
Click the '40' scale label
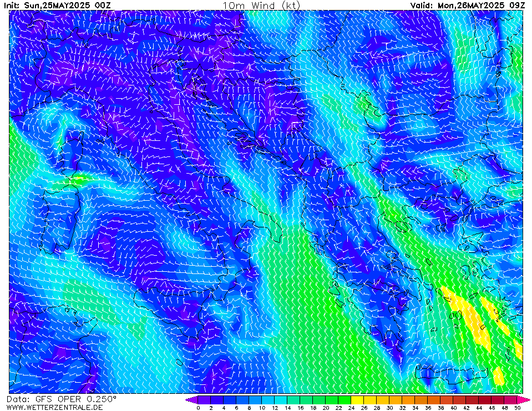tap(453, 408)
